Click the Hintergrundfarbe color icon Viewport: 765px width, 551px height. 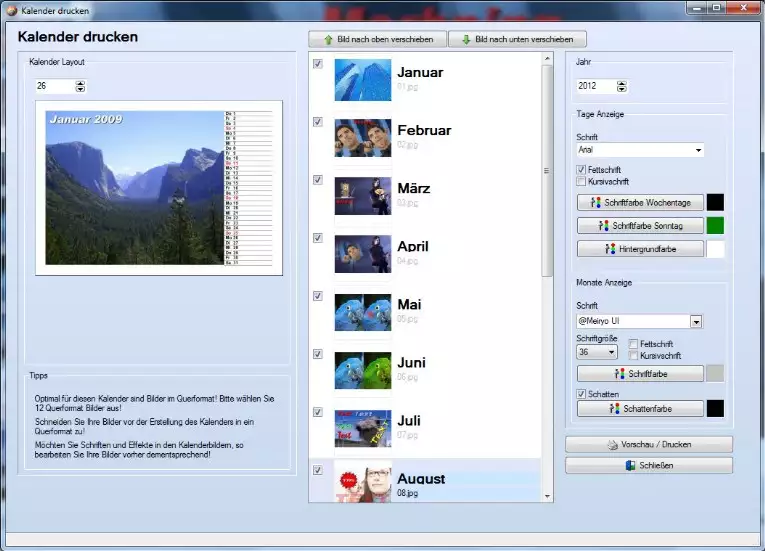(x=611, y=248)
